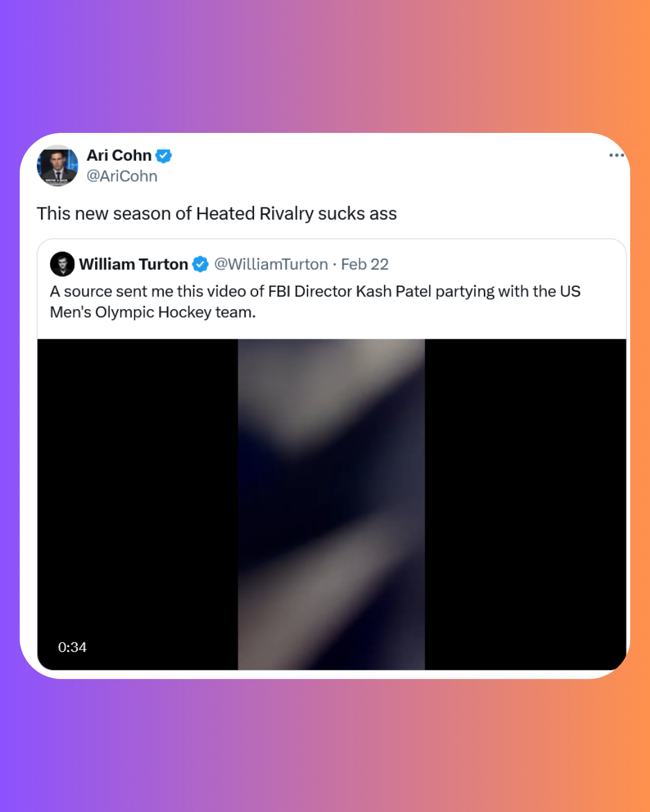Viewport: 650px width, 812px height.
Task: Open the William Turton display name
Action: [x=134, y=264]
